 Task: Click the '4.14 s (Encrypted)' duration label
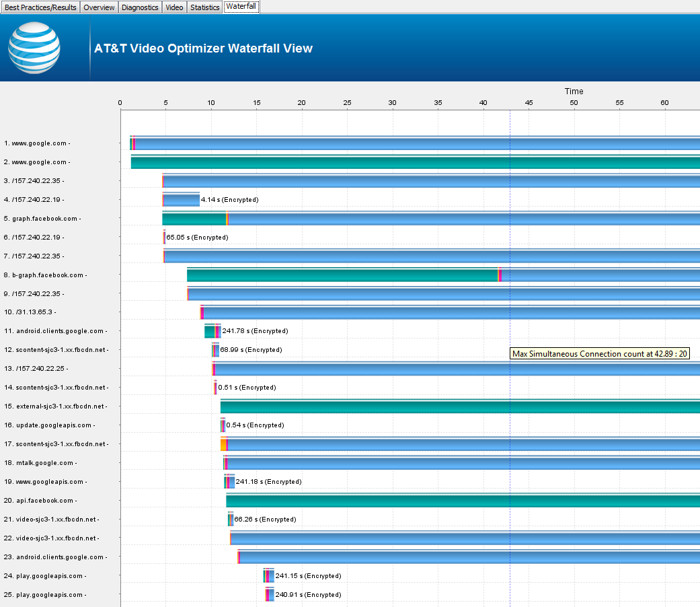pos(229,200)
